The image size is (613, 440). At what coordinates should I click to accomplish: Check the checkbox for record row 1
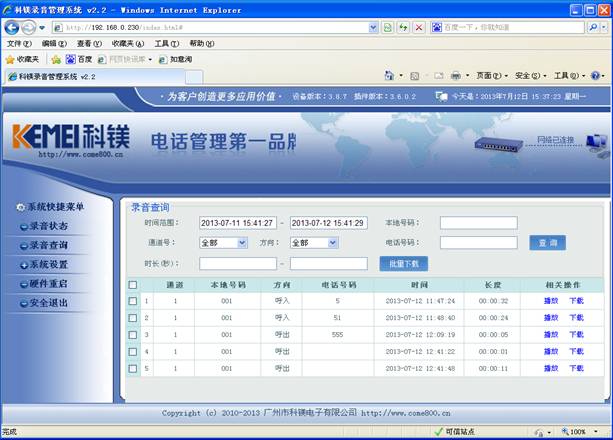[x=133, y=301]
